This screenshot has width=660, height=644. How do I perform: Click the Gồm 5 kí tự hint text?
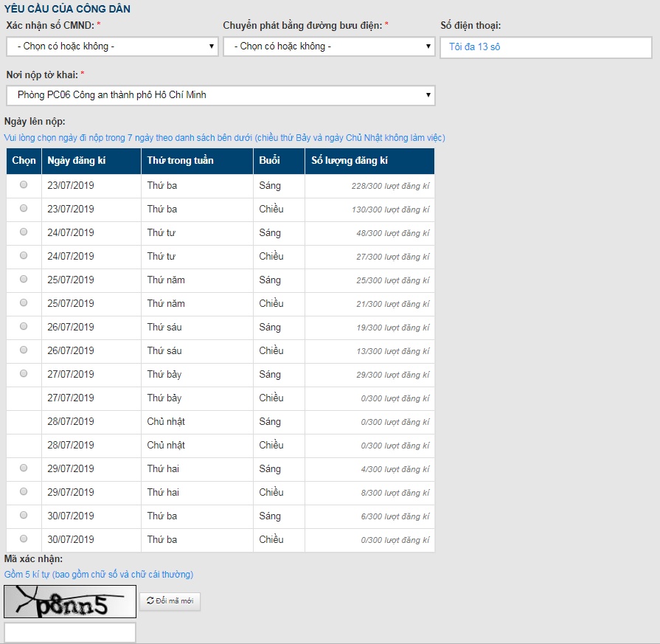[99, 575]
